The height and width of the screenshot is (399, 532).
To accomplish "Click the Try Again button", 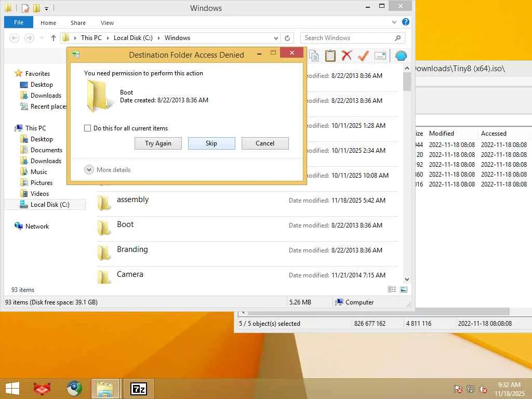I will (x=158, y=143).
